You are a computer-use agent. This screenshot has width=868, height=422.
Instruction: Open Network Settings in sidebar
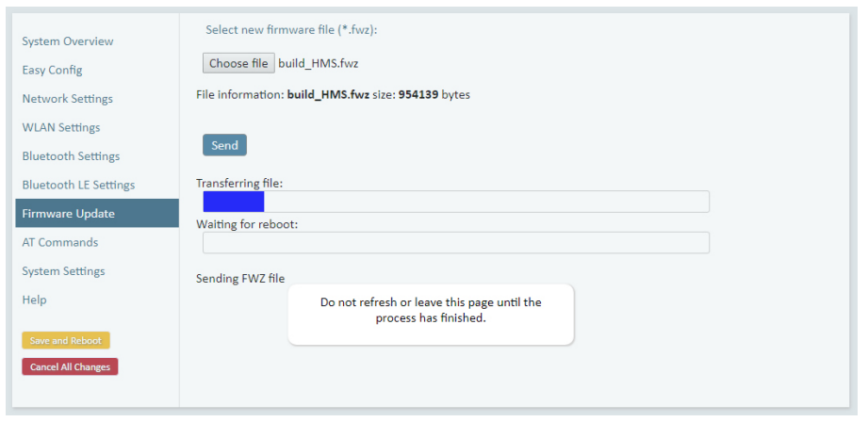point(68,99)
